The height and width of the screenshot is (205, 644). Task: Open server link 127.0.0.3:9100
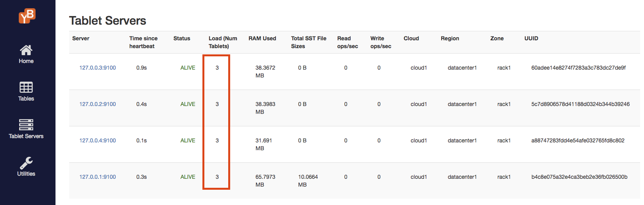pos(98,68)
